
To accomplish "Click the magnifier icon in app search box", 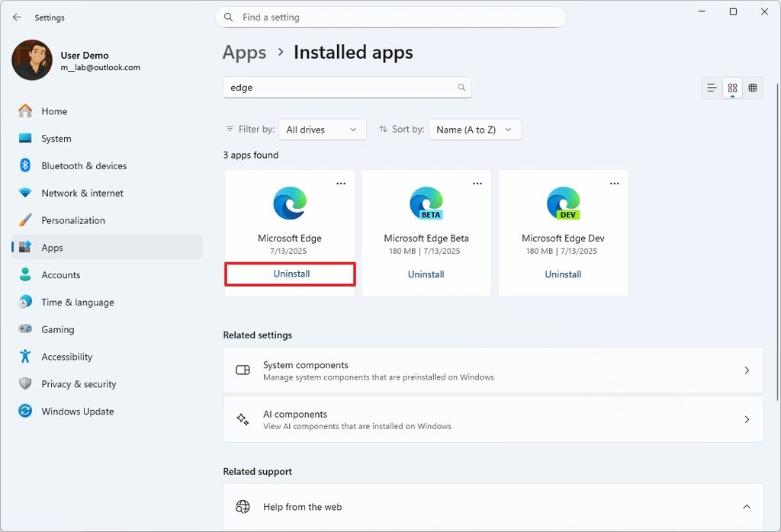I will coord(461,88).
